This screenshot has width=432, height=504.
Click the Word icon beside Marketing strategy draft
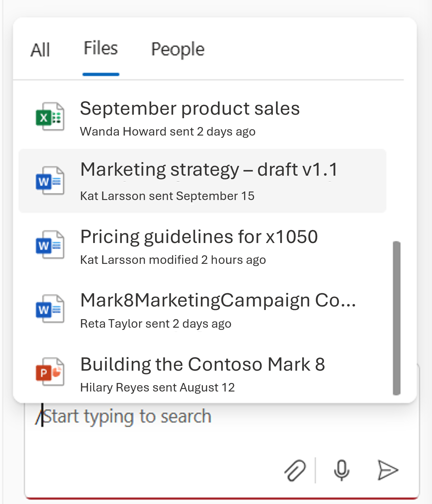tap(50, 181)
